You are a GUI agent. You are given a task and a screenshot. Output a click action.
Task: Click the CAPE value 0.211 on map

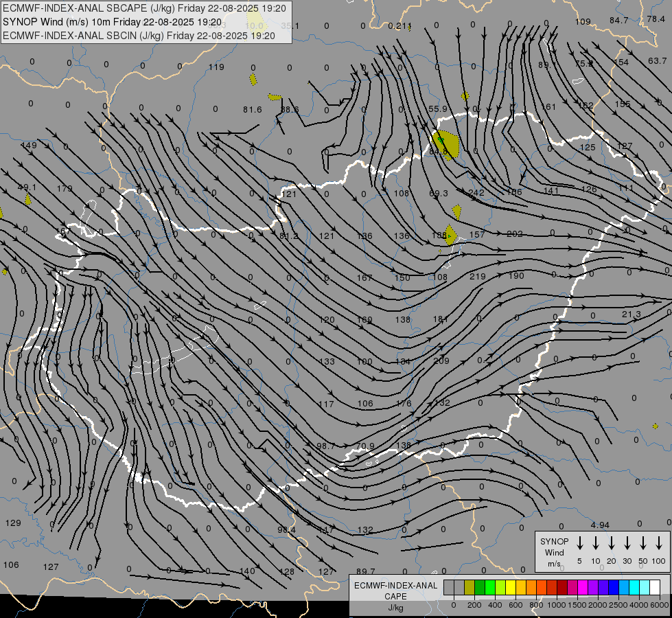click(400, 26)
